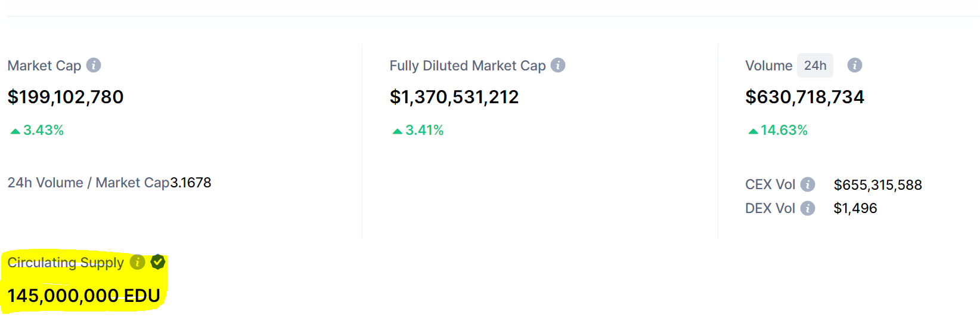Click the Market Cap info icon
Image resolution: width=980 pixels, height=324 pixels.
point(94,65)
